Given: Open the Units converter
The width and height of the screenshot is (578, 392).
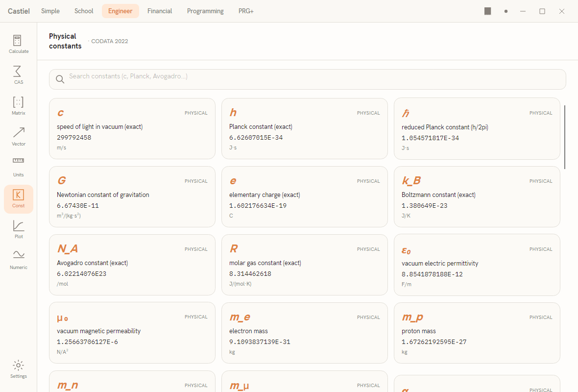Looking at the screenshot, I should [19, 168].
